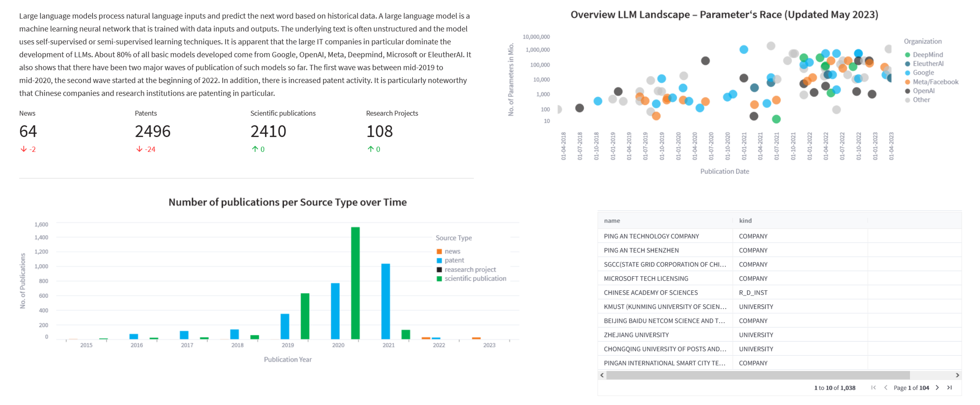Click the Patents count 2496

[153, 132]
